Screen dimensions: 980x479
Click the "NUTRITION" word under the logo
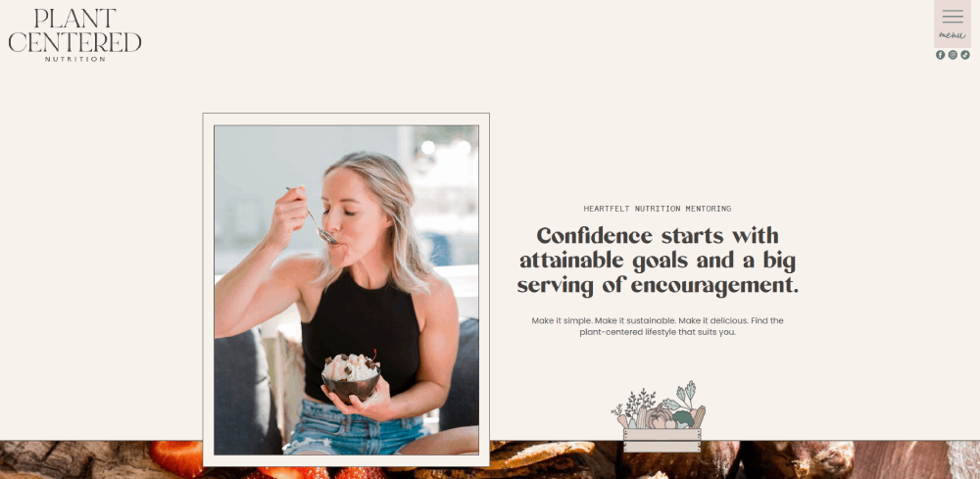(x=75, y=60)
